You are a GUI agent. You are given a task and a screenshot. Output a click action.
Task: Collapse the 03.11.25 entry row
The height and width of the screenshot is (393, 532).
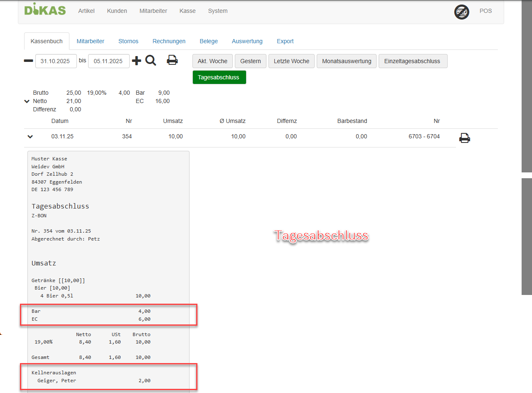tap(30, 137)
